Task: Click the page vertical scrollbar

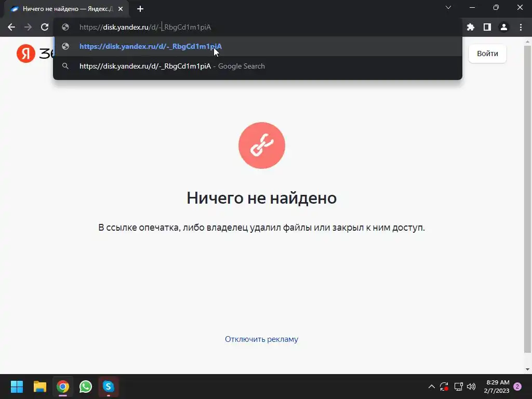Action: pyautogui.click(x=527, y=199)
